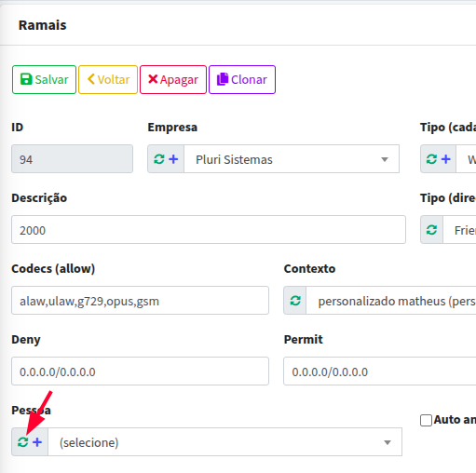This screenshot has height=473, width=476.
Task: Expand the Pessoa (selecione) dropdown
Action: [224, 442]
